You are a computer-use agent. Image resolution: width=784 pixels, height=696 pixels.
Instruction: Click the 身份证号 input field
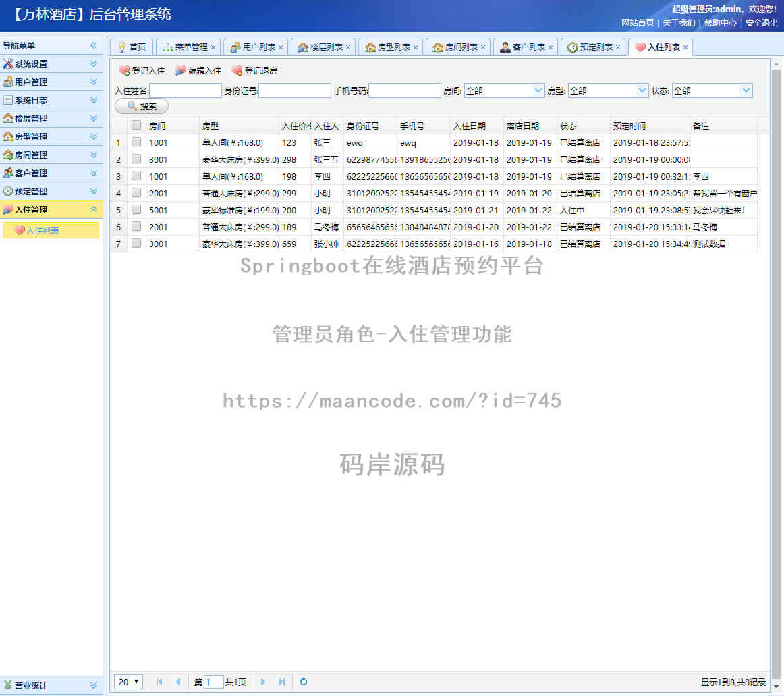tap(295, 90)
